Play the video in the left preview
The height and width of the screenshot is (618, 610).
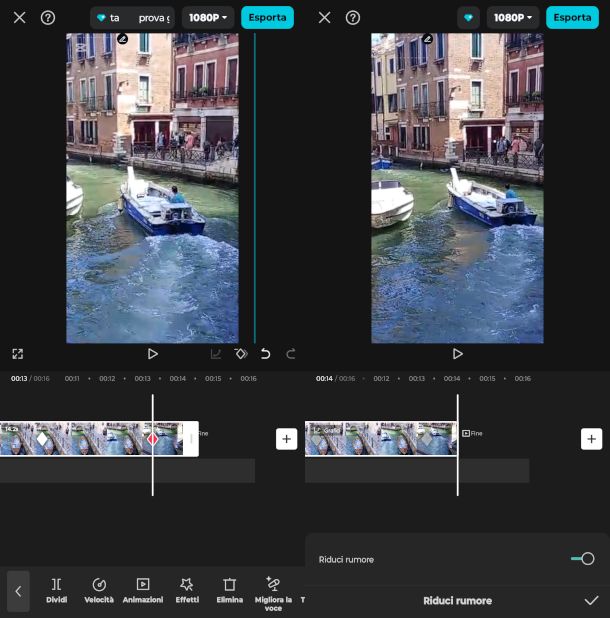point(152,354)
